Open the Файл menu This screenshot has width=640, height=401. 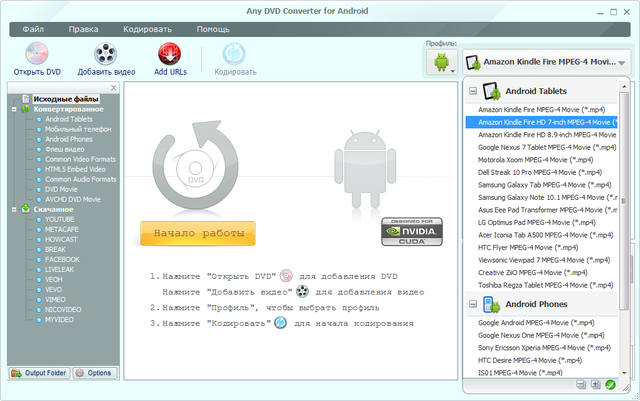[33, 29]
